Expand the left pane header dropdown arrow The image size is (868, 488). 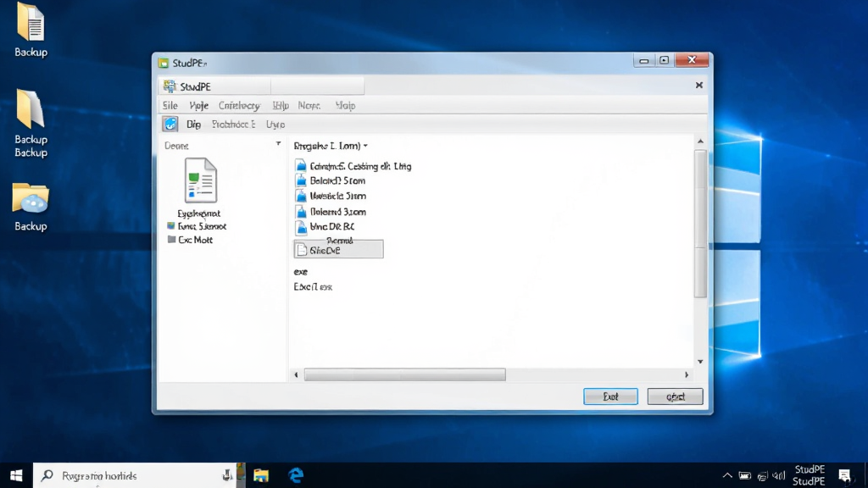click(x=278, y=144)
